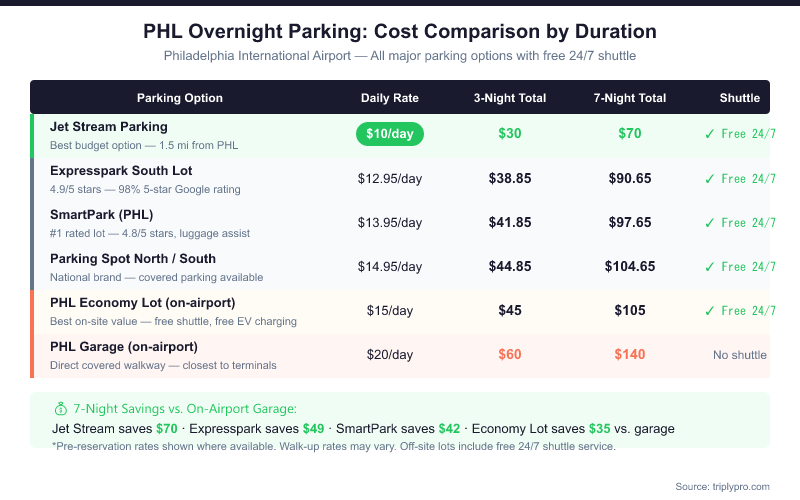Select the 3-Night Total column header
Image resolution: width=800 pixels, height=500 pixels.
(x=510, y=98)
